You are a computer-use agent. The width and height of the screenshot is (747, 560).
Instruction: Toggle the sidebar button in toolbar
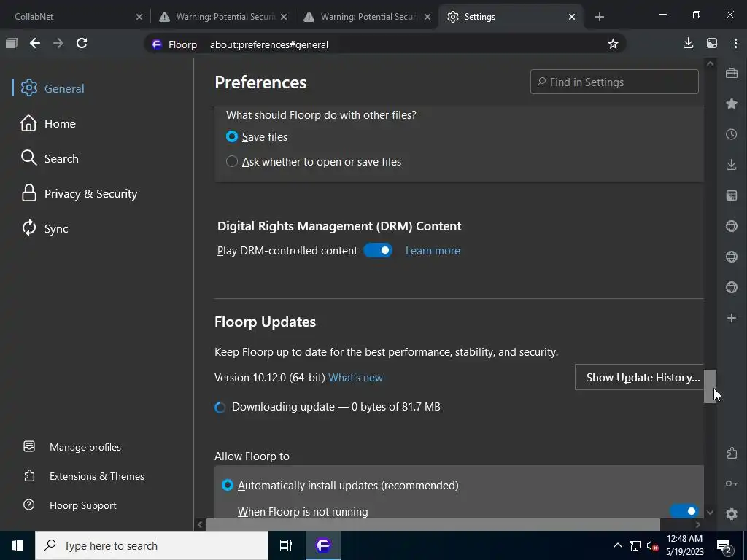(712, 43)
